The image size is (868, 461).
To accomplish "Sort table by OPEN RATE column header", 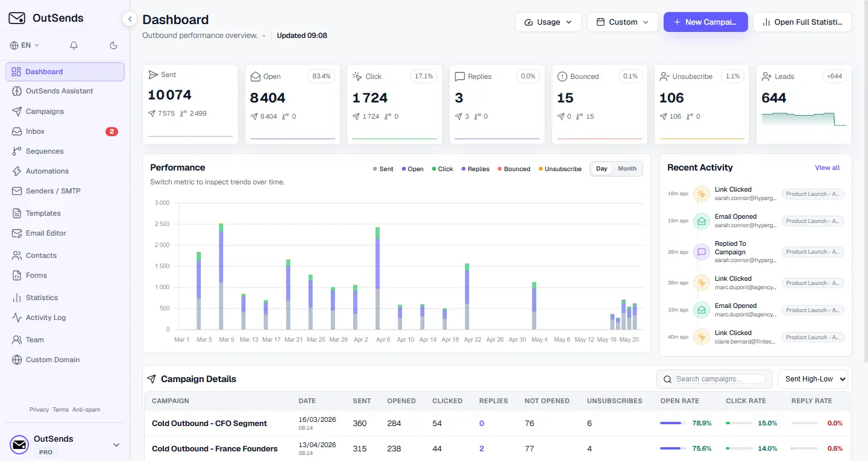I will point(679,401).
